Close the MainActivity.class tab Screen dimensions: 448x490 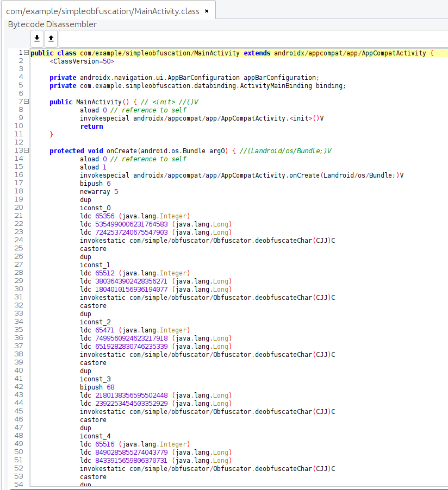[x=207, y=11]
